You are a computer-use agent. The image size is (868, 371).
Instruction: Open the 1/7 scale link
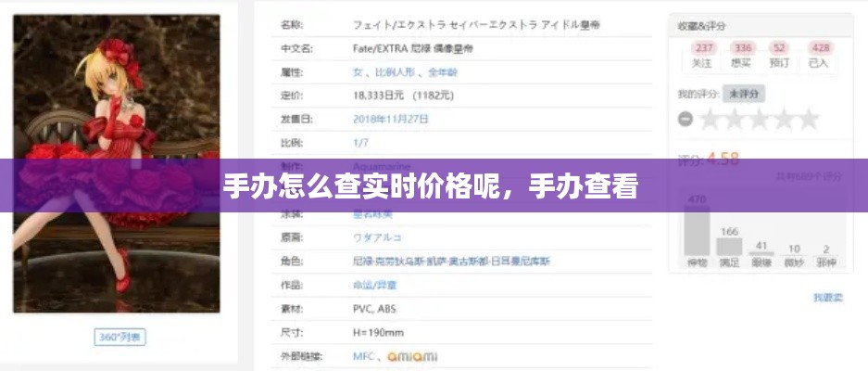(360, 143)
